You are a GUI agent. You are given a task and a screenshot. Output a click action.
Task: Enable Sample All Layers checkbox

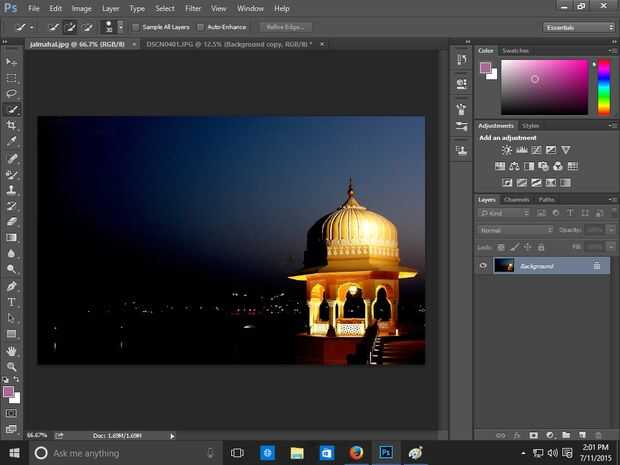[x=135, y=27]
